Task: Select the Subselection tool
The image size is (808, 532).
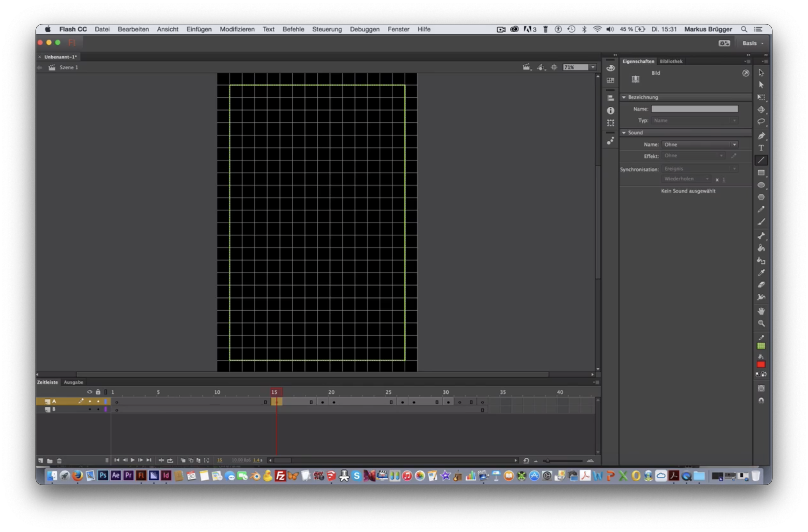Action: pos(761,85)
